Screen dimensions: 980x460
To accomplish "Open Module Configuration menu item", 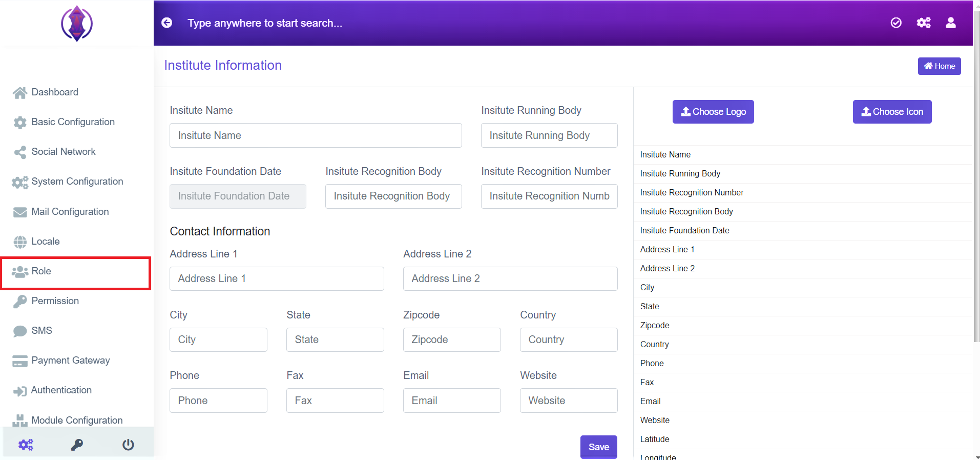I will (x=77, y=420).
